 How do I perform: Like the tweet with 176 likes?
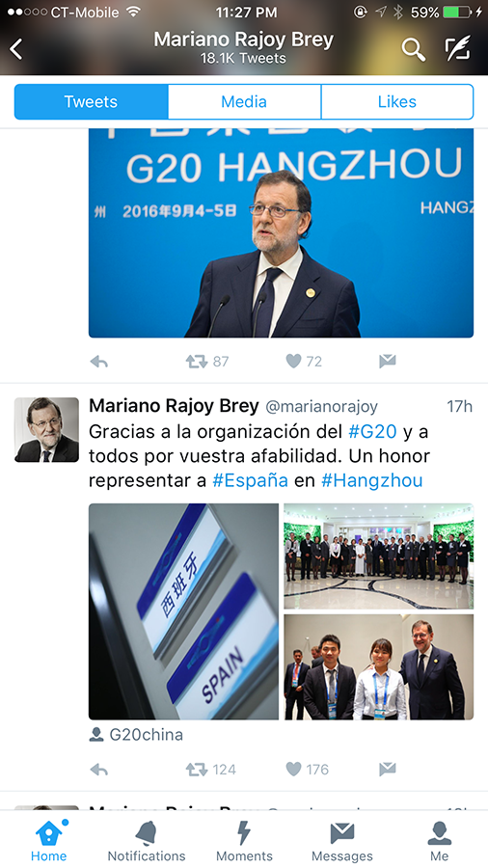tap(294, 769)
